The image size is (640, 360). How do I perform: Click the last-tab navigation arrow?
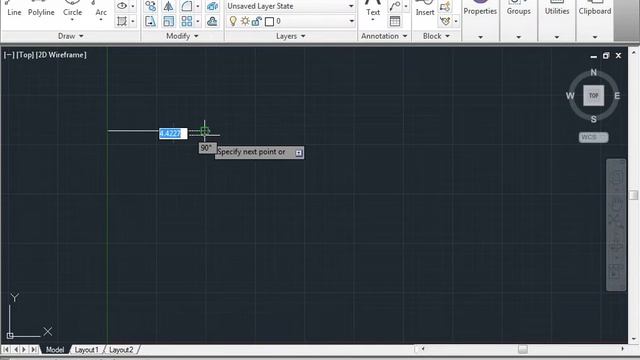pyautogui.click(x=34, y=349)
